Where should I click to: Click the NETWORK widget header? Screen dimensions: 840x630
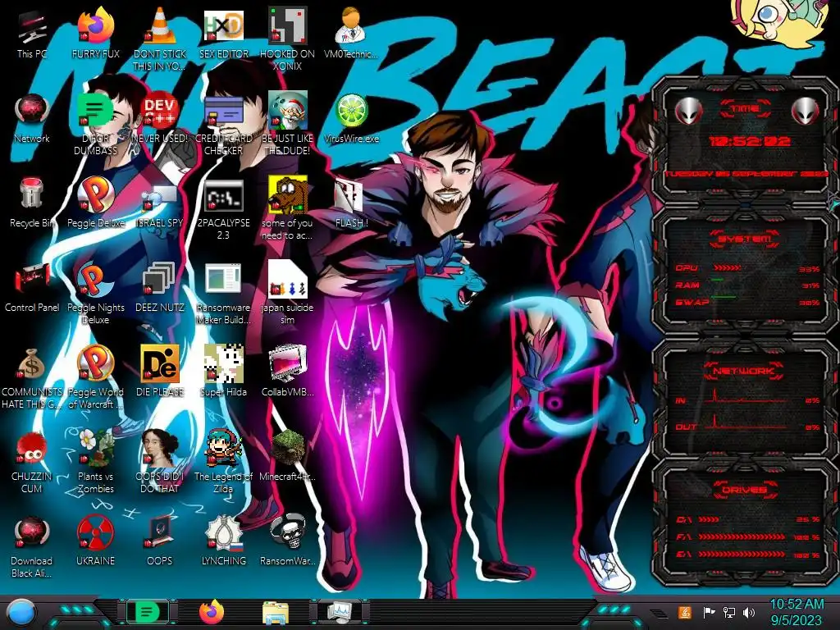[x=745, y=370]
